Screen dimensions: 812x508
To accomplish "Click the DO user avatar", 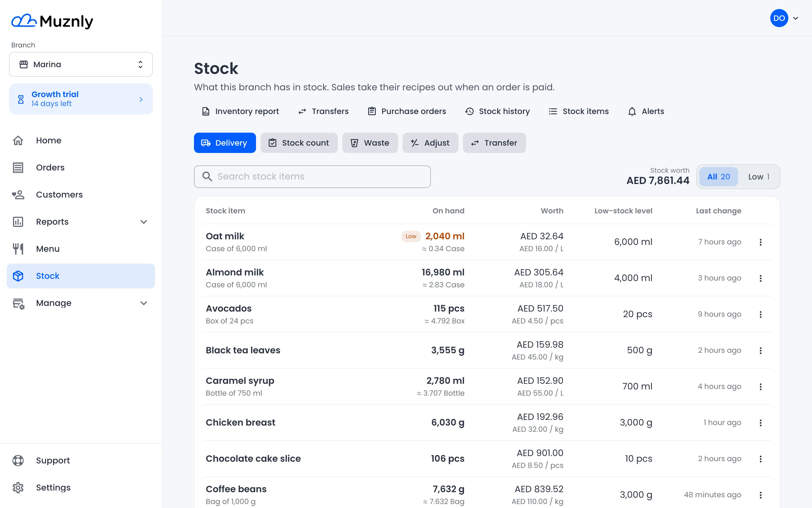I will point(779,18).
